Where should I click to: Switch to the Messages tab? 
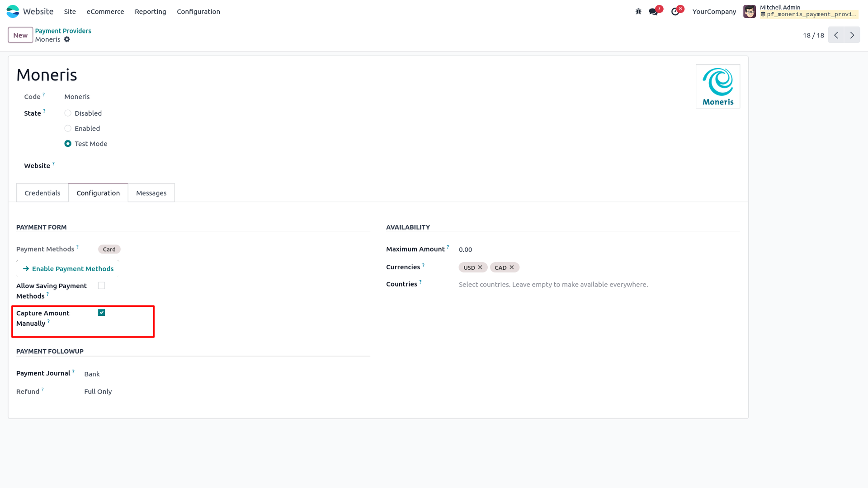[151, 193]
